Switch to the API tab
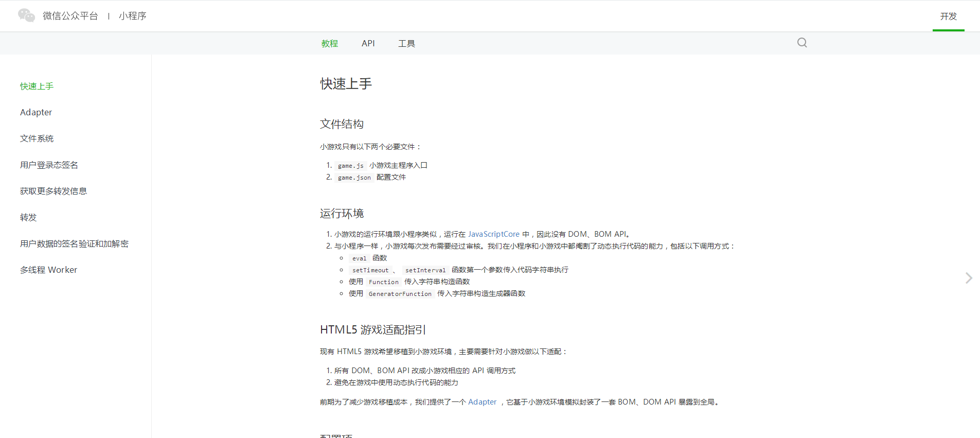Screen dimensions: 980x438 pyautogui.click(x=368, y=44)
